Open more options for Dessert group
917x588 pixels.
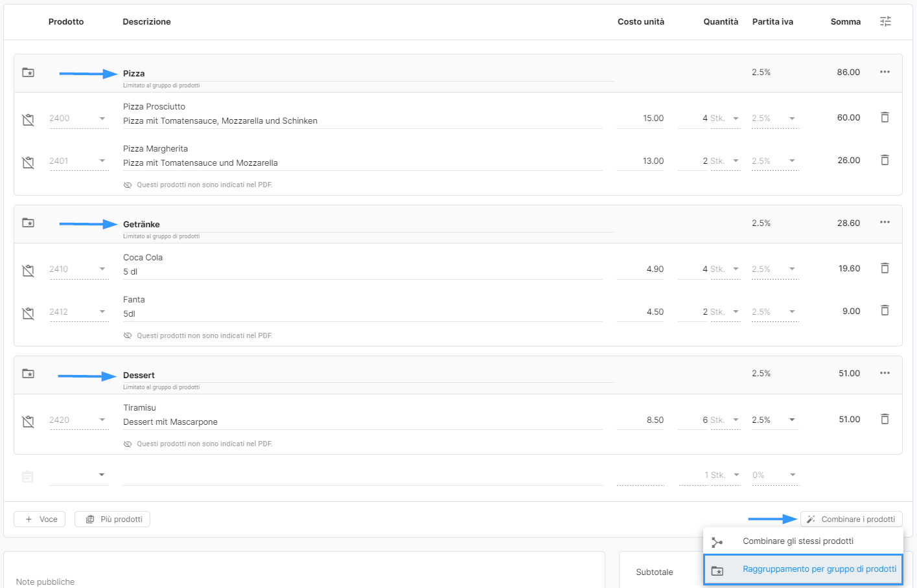885,373
